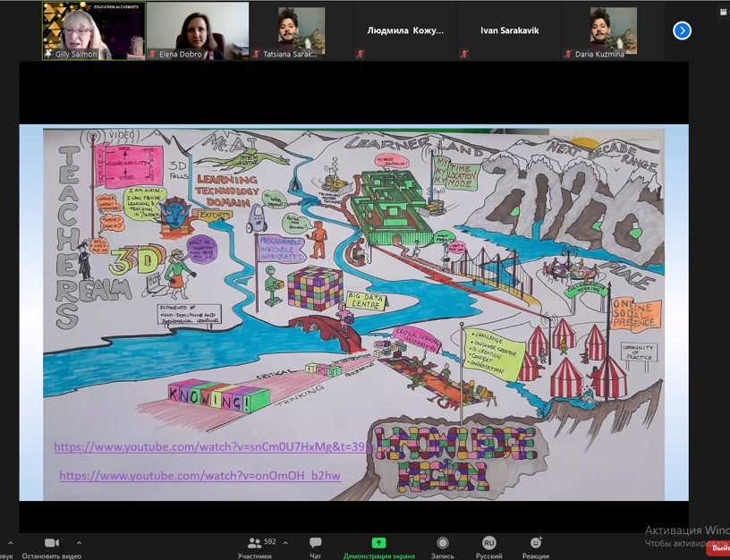The height and width of the screenshot is (560, 730).
Task: Click the green Демонстрация экрана share icon
Action: coord(378,543)
